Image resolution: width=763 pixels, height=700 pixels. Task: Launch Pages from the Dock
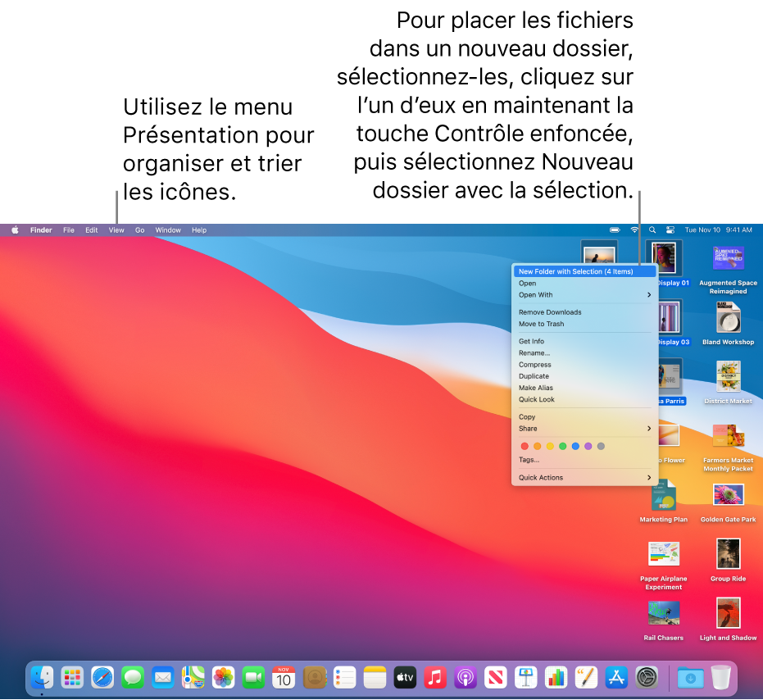click(x=586, y=677)
